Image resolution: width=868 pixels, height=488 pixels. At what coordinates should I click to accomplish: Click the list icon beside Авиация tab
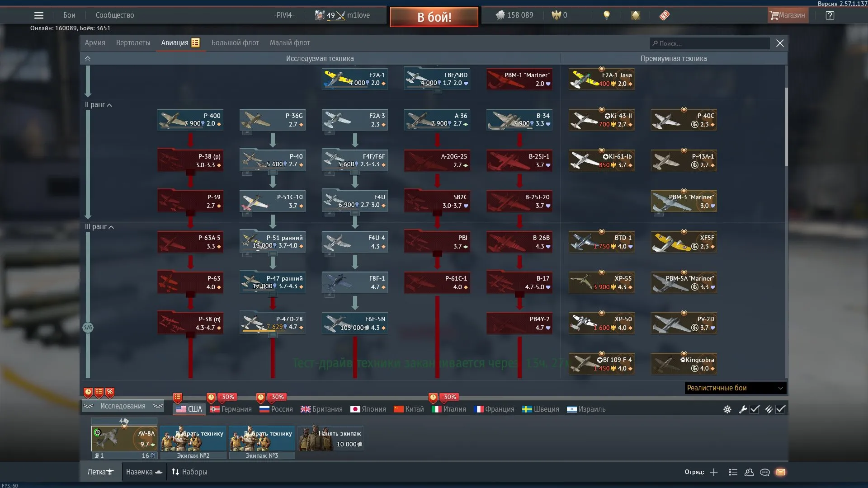[x=195, y=42]
